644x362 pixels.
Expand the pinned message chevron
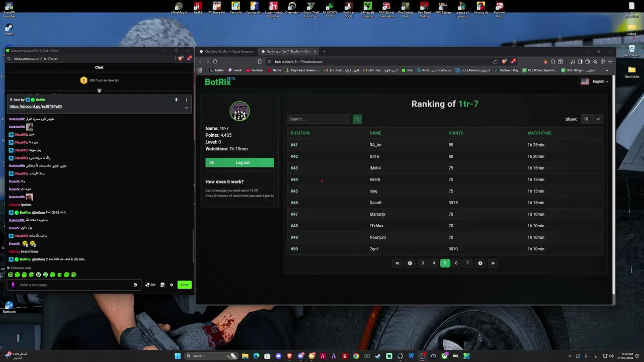(186, 107)
